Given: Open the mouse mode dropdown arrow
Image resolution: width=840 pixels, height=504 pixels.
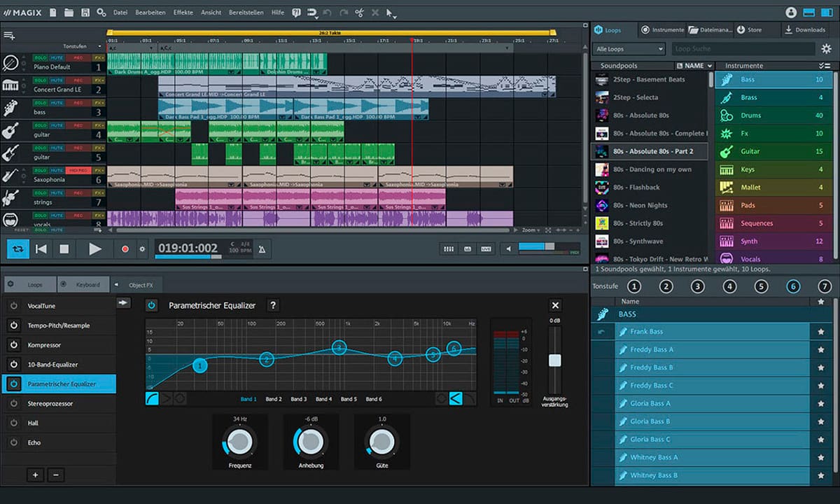Looking at the screenshot, I should [395, 15].
